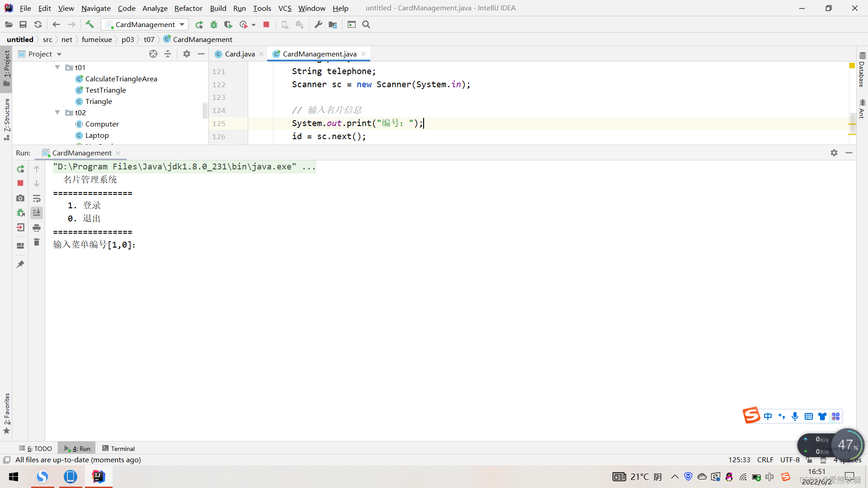Screen dimensions: 868x488
Task: Clear console output with the trash icon
Action: click(x=37, y=242)
